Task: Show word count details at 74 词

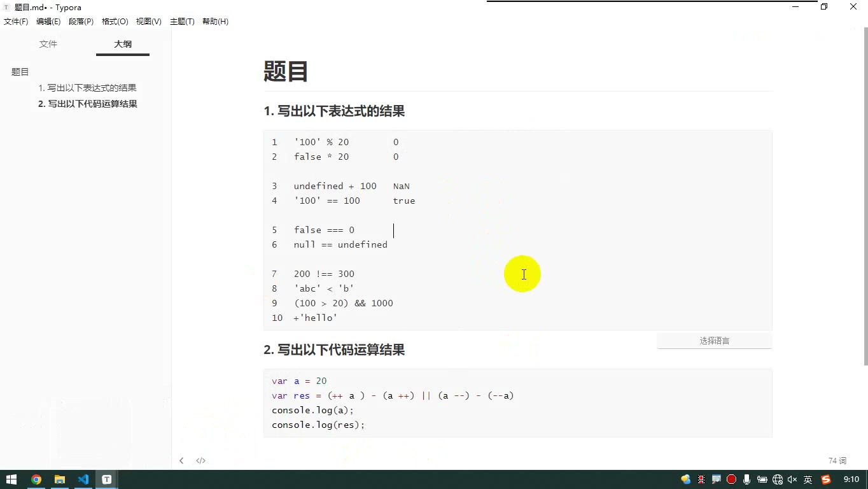Action: tap(837, 460)
